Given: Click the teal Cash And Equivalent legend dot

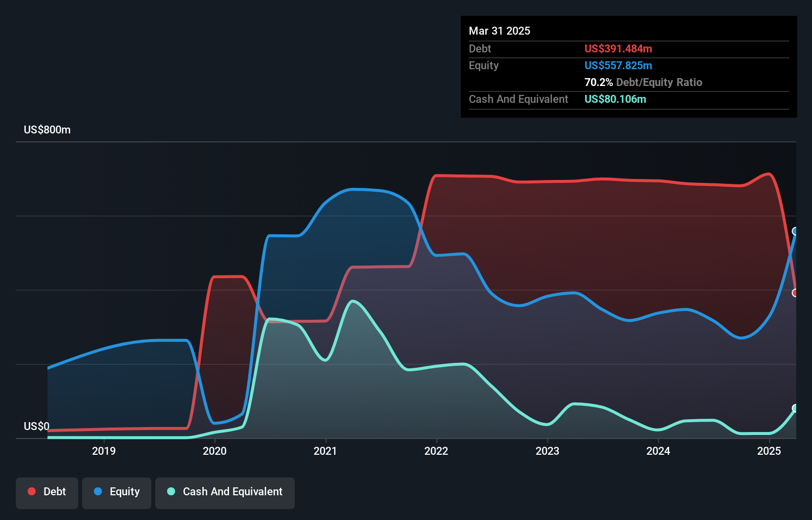Looking at the screenshot, I should point(171,491).
